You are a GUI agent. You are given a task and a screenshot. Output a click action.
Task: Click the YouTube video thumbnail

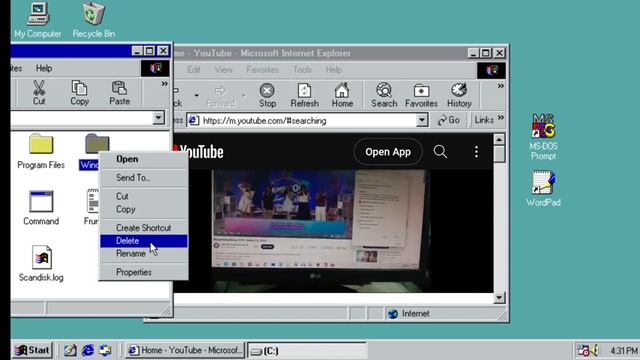click(320, 231)
